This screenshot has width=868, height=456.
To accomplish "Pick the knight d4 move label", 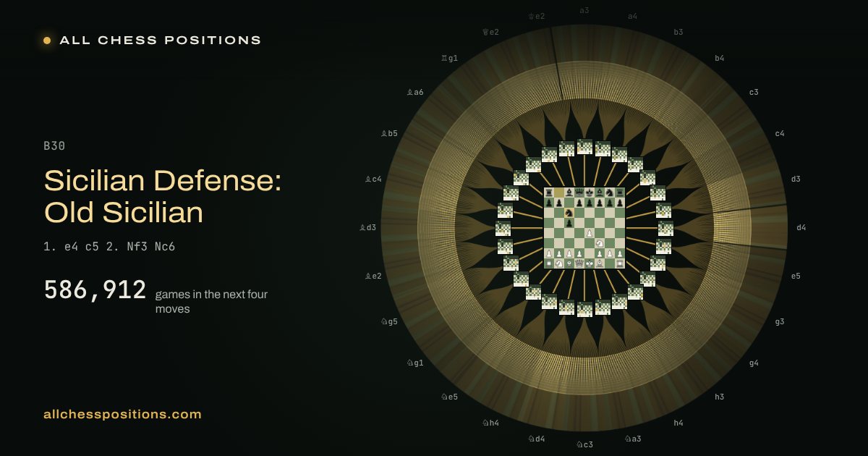I will pos(536,439).
